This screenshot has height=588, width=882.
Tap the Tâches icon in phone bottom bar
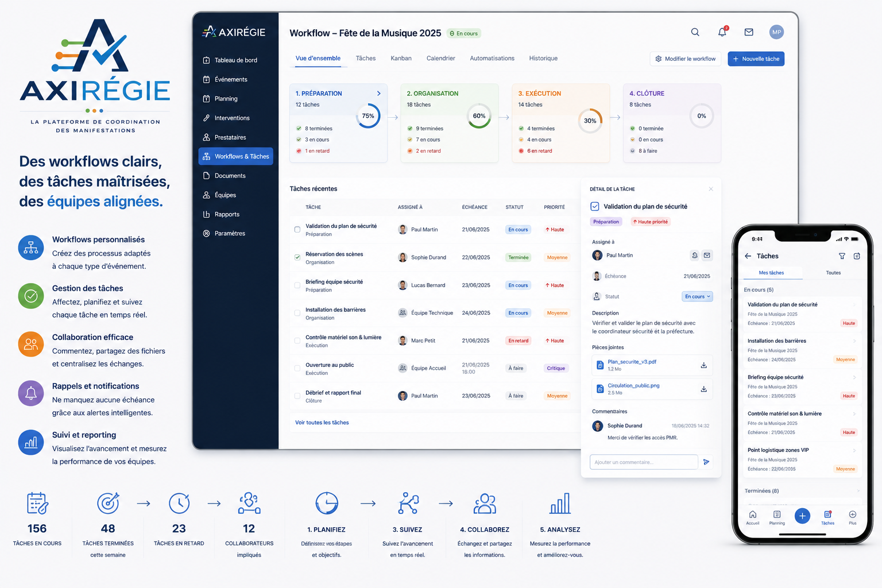coord(827,514)
